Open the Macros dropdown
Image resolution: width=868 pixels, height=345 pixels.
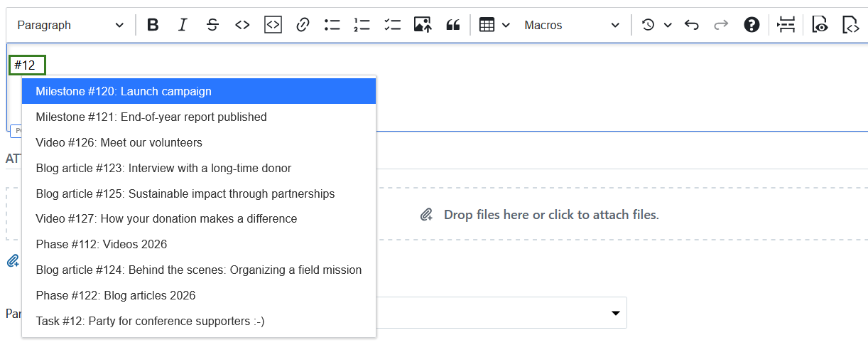click(572, 25)
